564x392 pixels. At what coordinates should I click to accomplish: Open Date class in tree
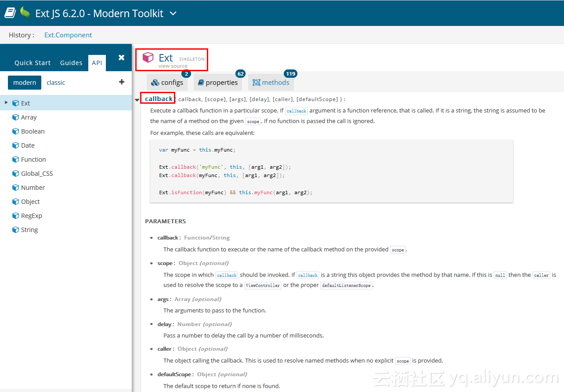(28, 145)
